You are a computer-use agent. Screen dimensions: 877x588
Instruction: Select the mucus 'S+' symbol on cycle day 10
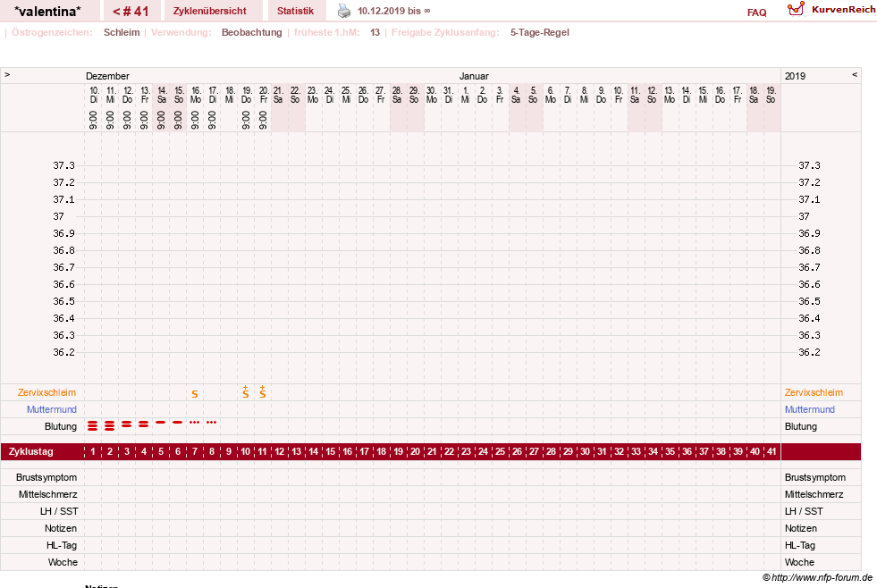coord(246,391)
